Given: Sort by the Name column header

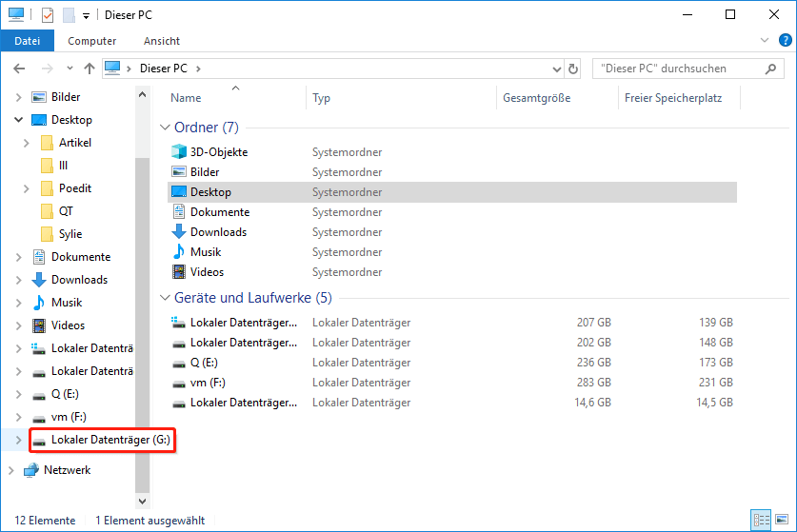Looking at the screenshot, I should [x=186, y=98].
